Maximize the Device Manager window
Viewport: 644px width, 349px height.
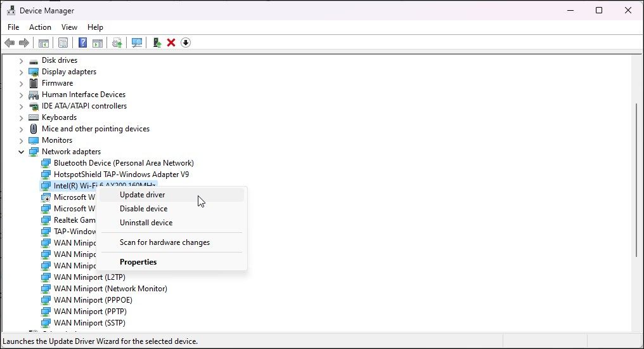(599, 10)
